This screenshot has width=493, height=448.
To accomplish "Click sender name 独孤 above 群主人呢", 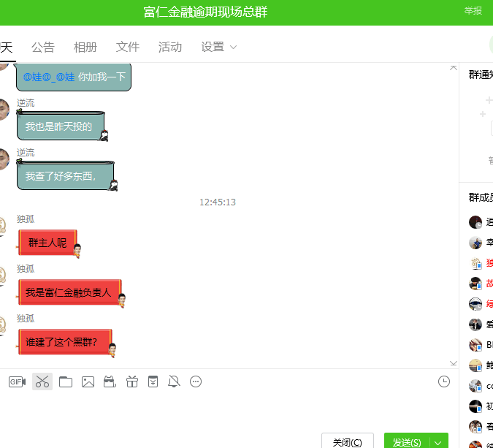I will [x=26, y=219].
